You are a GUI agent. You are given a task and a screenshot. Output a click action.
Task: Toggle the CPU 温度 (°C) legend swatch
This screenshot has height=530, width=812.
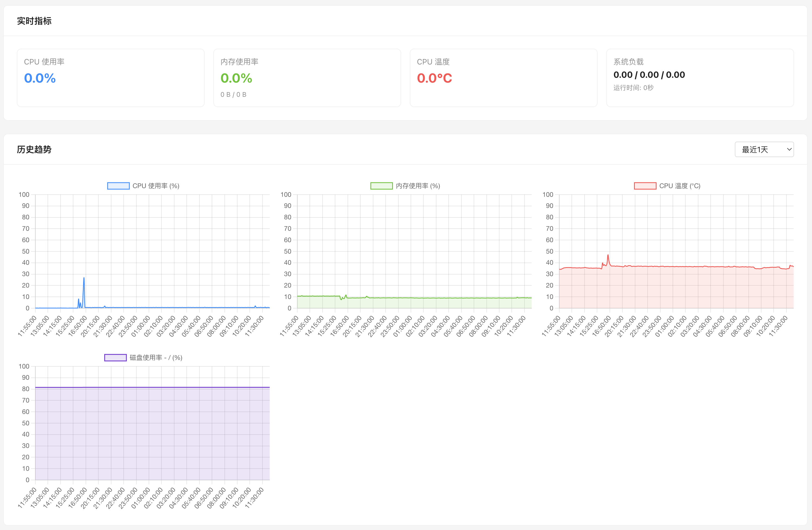[645, 186]
